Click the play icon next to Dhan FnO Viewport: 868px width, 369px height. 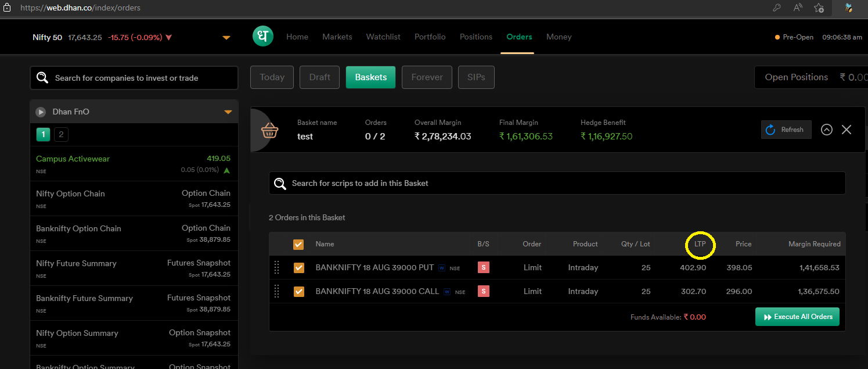click(x=41, y=112)
